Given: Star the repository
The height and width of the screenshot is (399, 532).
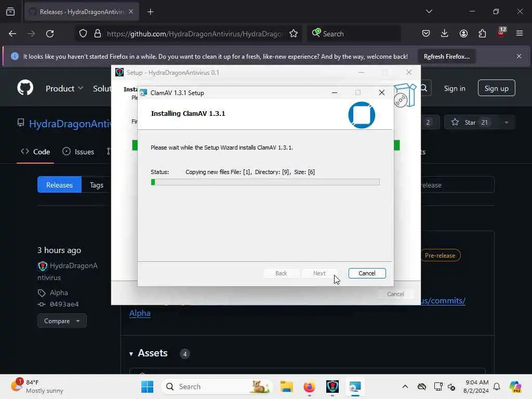Looking at the screenshot, I should tap(471, 122).
